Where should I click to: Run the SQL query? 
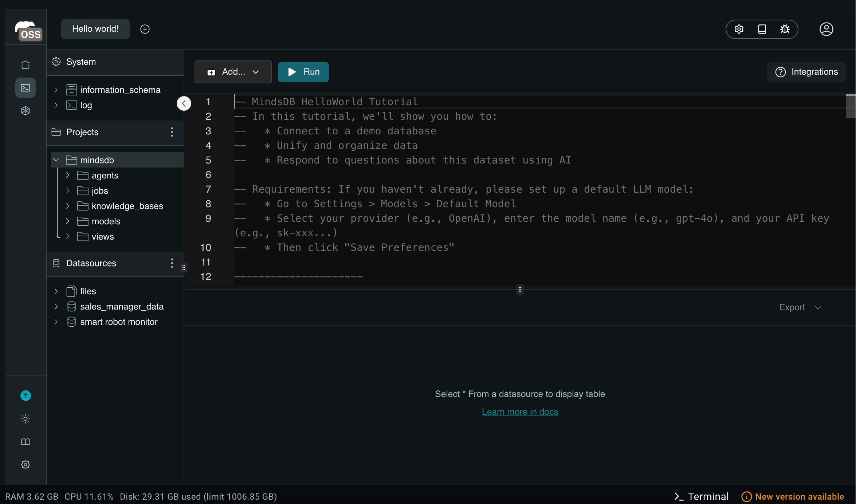tap(303, 72)
